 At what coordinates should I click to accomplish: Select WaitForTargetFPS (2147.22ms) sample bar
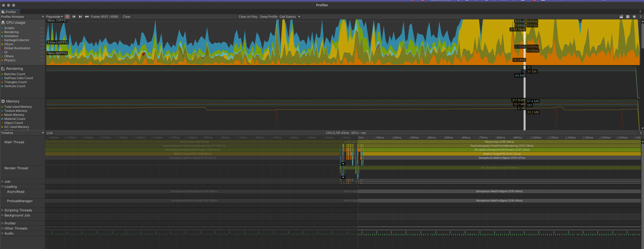pos(502,154)
